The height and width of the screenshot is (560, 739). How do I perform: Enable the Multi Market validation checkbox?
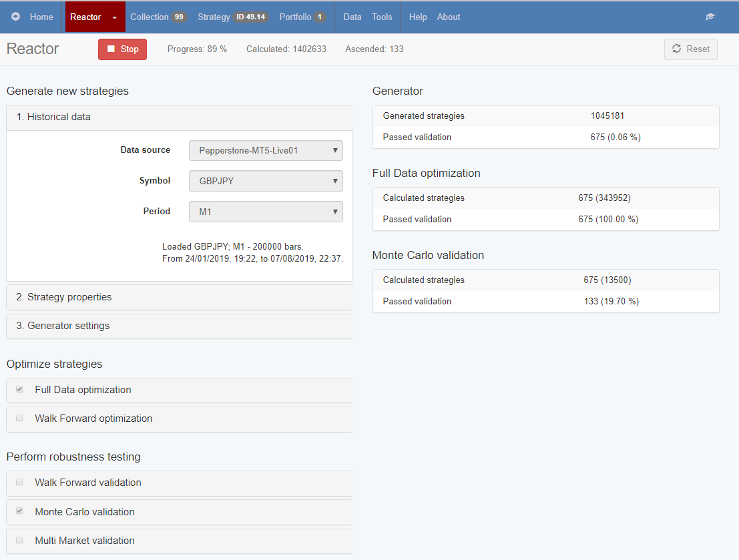pyautogui.click(x=19, y=540)
